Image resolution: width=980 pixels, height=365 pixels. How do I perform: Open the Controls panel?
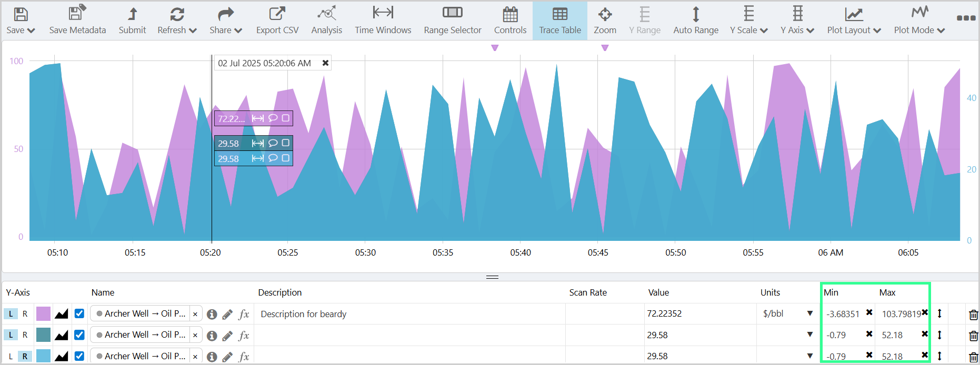click(x=510, y=20)
